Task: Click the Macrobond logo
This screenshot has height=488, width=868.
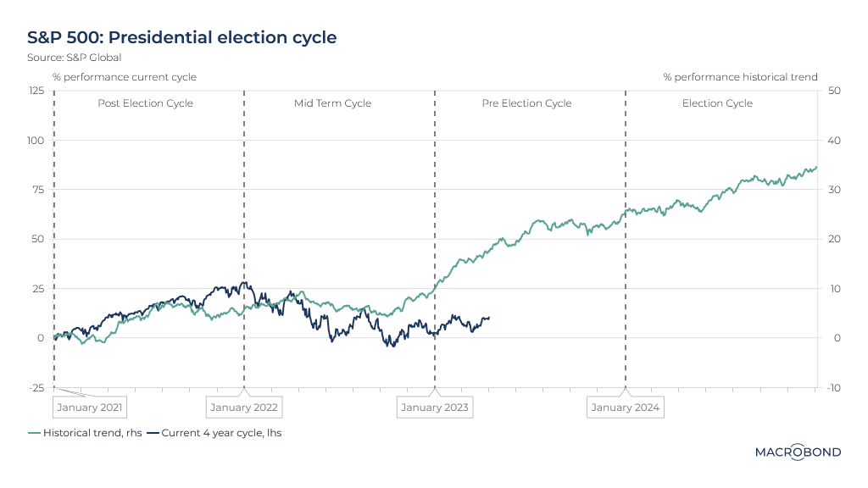Action: pyautogui.click(x=798, y=452)
